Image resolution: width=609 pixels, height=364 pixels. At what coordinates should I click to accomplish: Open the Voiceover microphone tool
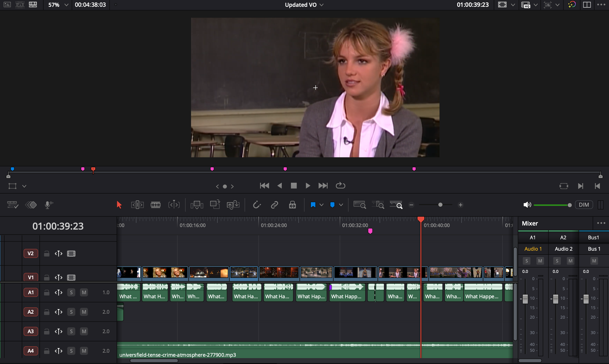(x=49, y=205)
